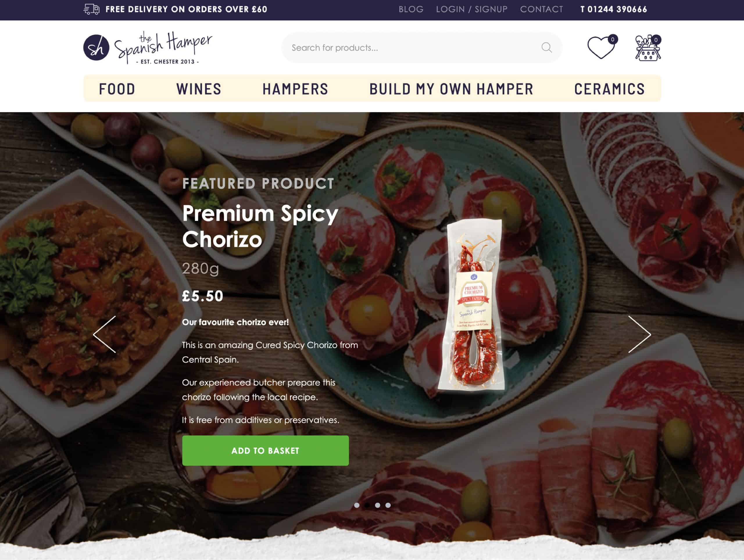This screenshot has height=560, width=744.
Task: Open the Login / Signup link
Action: (472, 9)
